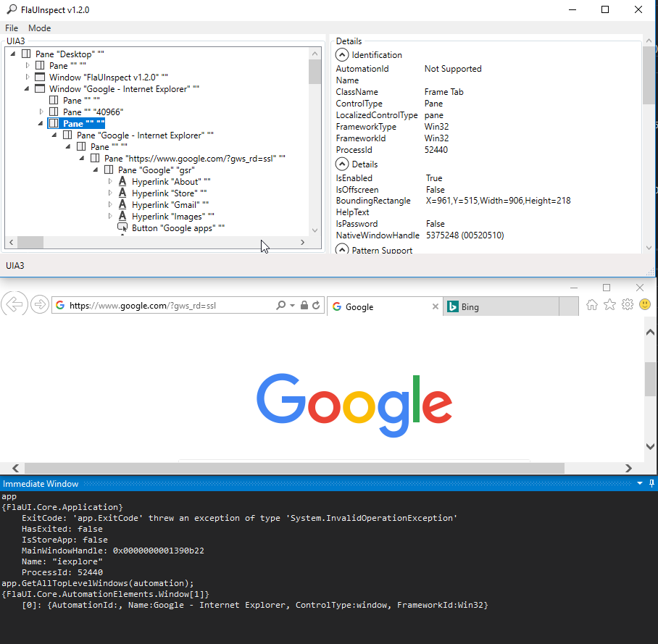Screen dimensions: 658x644
Task: Open the Immediate Window dropdown chevron
Action: (639, 483)
